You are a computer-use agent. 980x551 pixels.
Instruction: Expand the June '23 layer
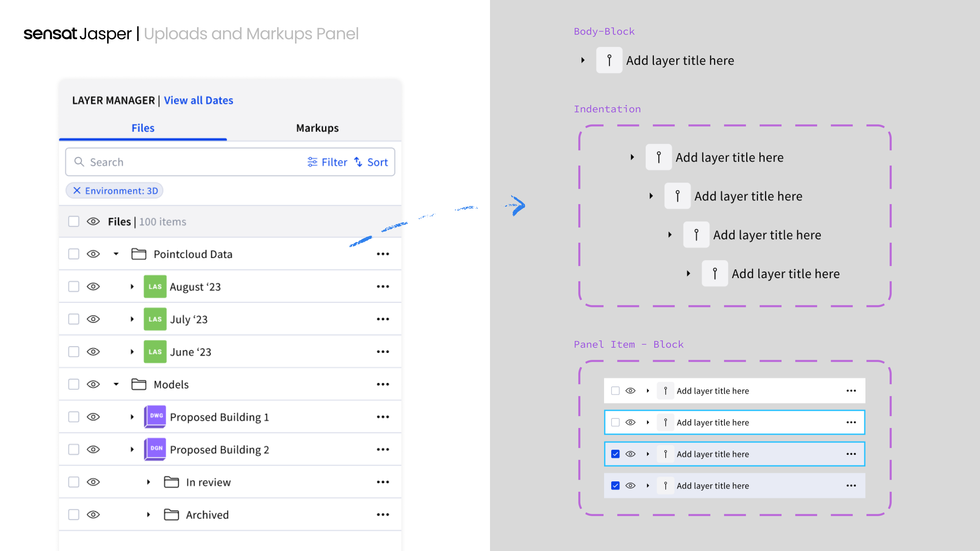point(132,352)
